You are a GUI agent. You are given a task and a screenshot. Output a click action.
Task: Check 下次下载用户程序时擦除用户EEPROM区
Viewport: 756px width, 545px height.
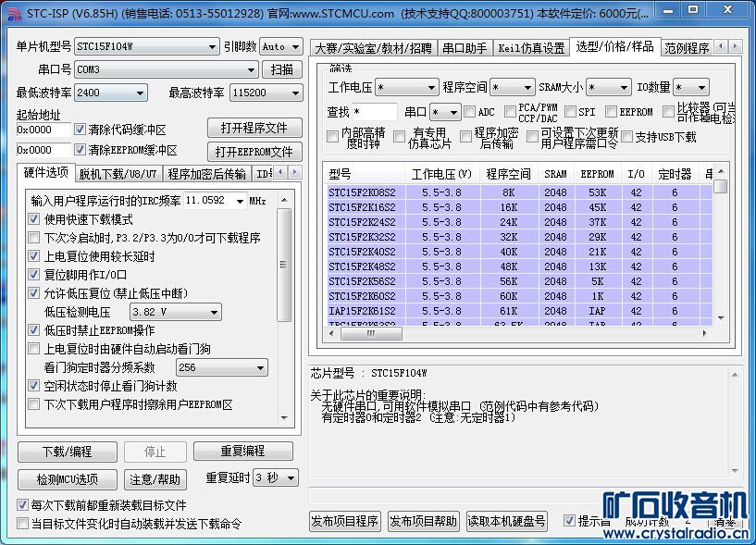click(33, 404)
